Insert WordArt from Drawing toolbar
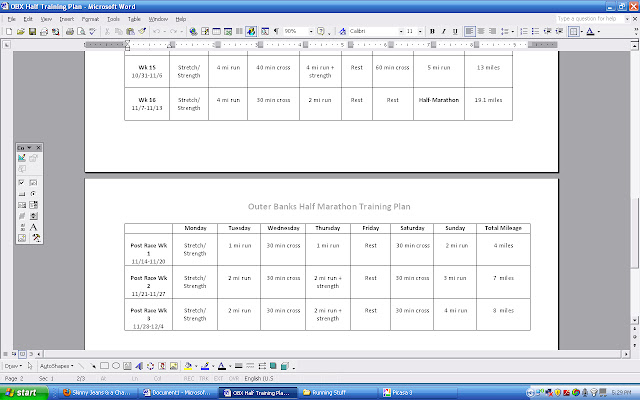This screenshot has width=640, height=400. point(139,366)
